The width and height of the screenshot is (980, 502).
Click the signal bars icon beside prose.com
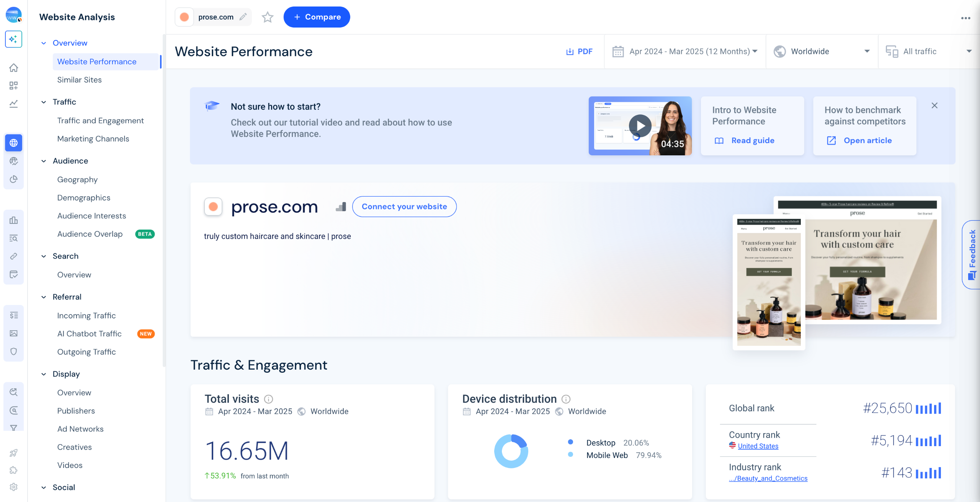coord(341,207)
